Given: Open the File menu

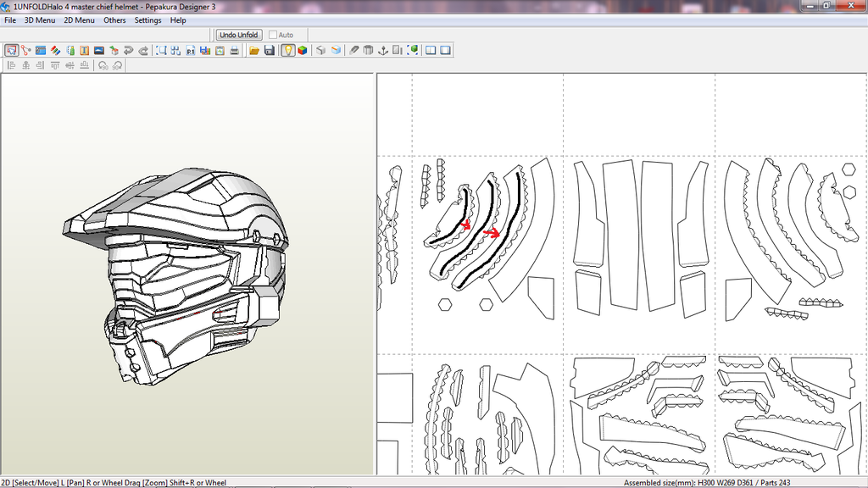Looking at the screenshot, I should tap(10, 20).
